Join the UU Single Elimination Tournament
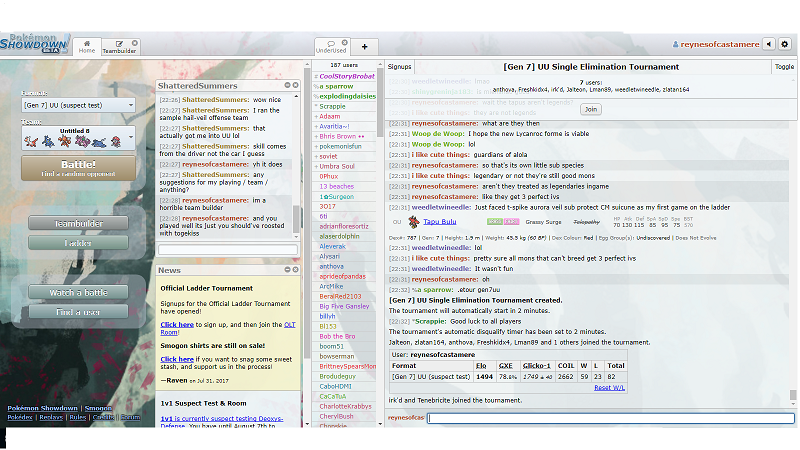800x450 pixels. tap(591, 109)
